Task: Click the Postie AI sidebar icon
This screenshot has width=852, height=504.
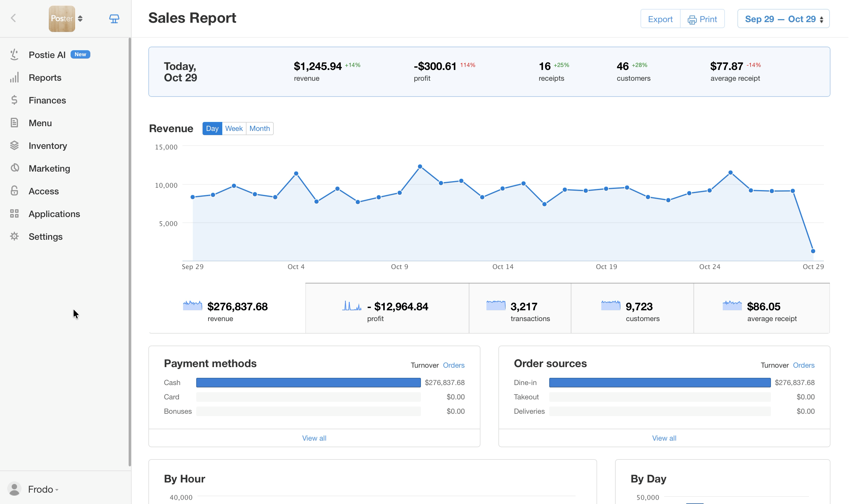Action: [x=14, y=55]
